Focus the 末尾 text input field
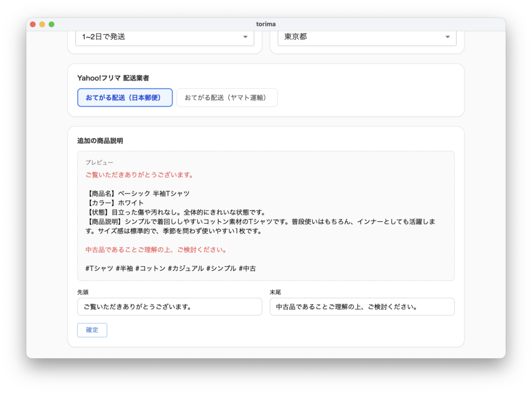The height and width of the screenshot is (393, 532). click(362, 307)
